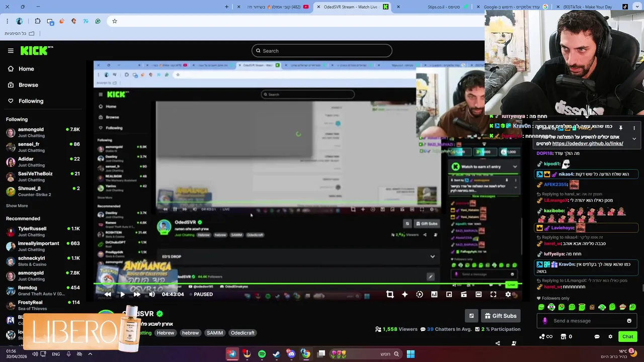The image size is (644, 362).
Task: Open the TylerRussell recommended channel
Action: (x=43, y=231)
